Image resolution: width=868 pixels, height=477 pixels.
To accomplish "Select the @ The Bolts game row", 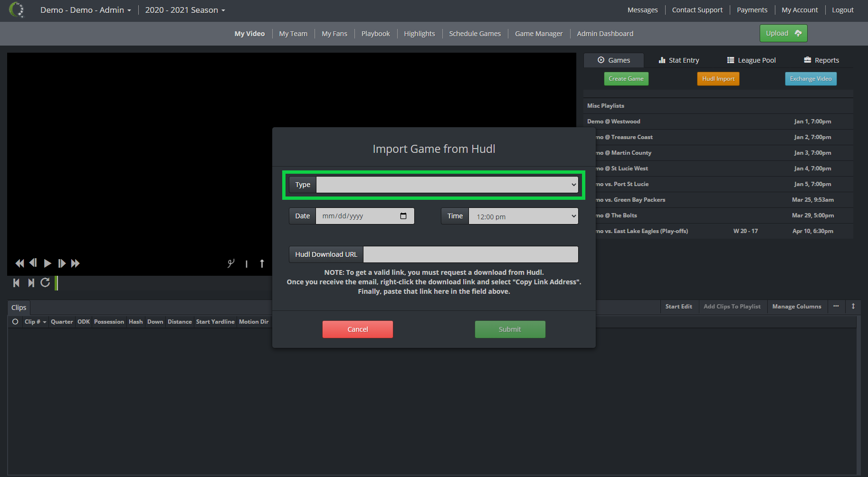I will pos(718,215).
